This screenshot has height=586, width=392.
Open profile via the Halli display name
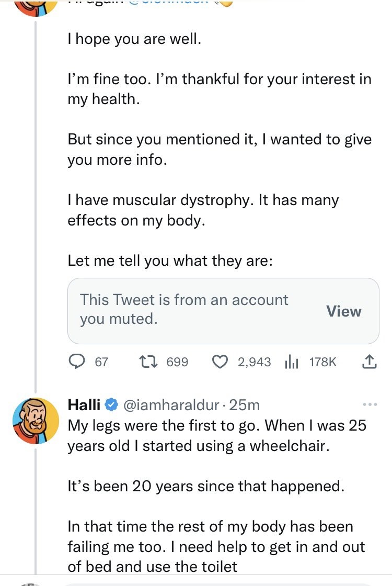(x=84, y=405)
